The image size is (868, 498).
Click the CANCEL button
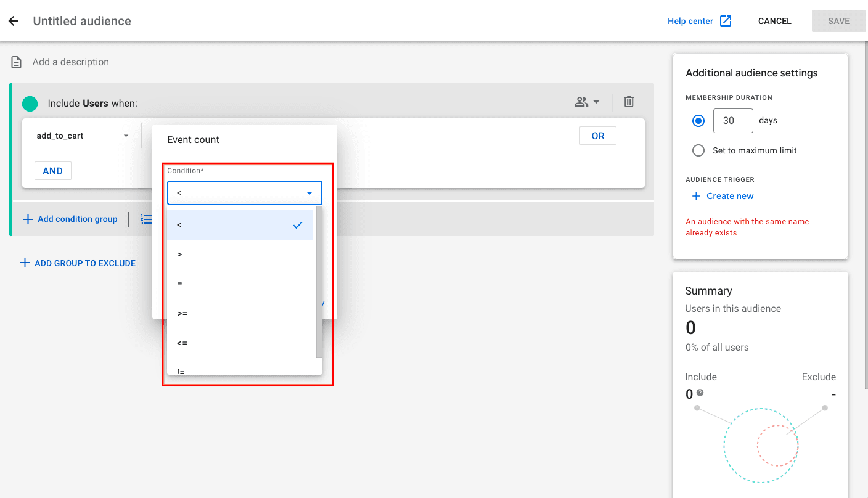click(774, 21)
